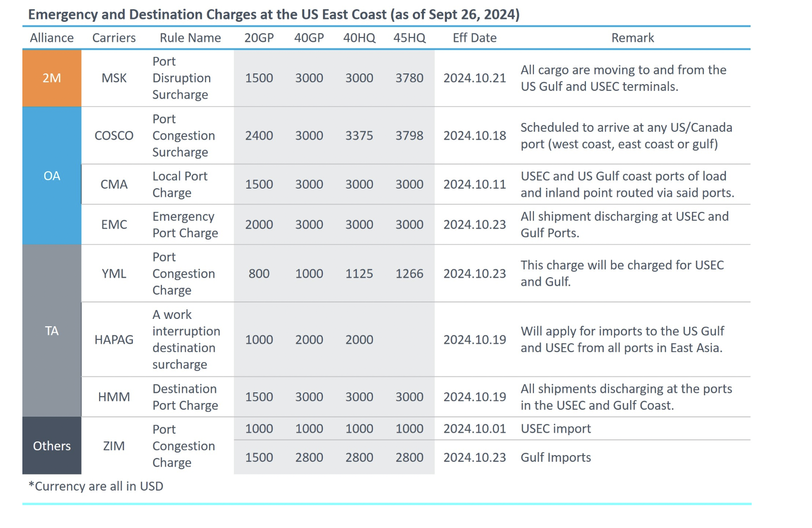The width and height of the screenshot is (812, 528).
Task: Click HMM remark about Gulf Coast ports
Action: click(x=626, y=397)
